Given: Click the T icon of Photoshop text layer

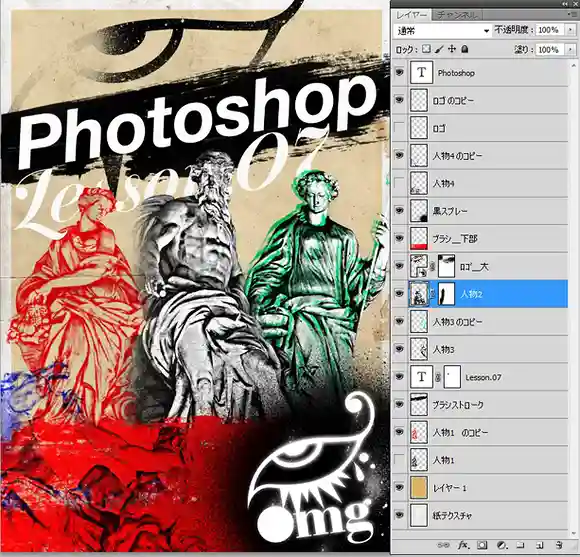Looking at the screenshot, I should tap(421, 72).
